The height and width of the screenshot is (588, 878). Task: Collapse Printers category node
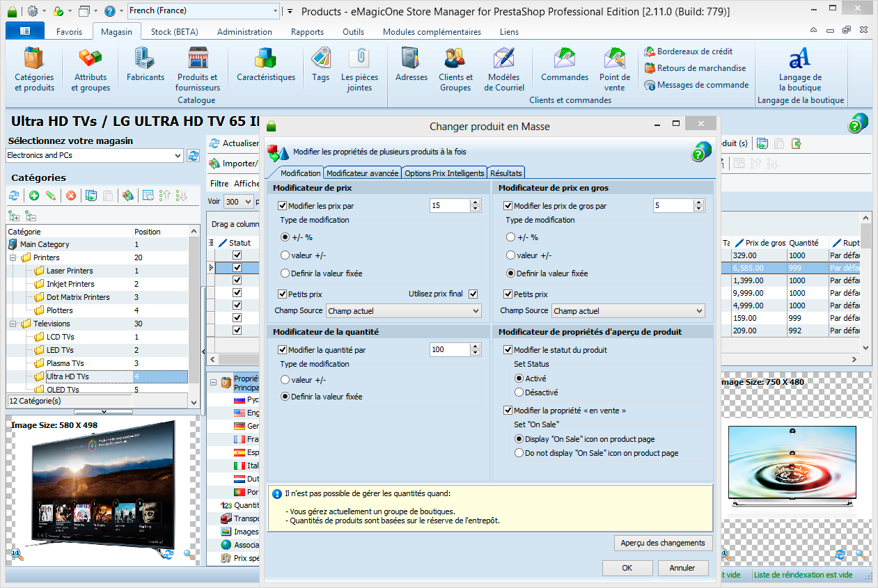coord(13,257)
